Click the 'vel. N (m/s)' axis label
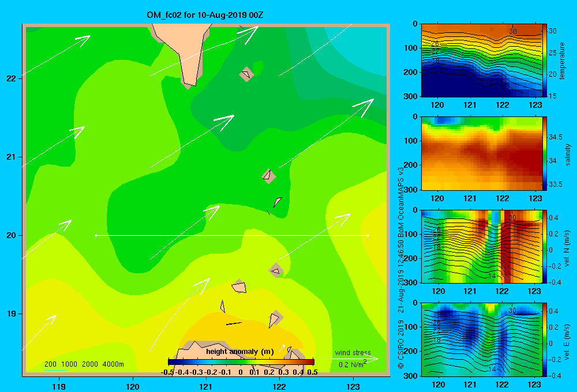 (x=567, y=248)
